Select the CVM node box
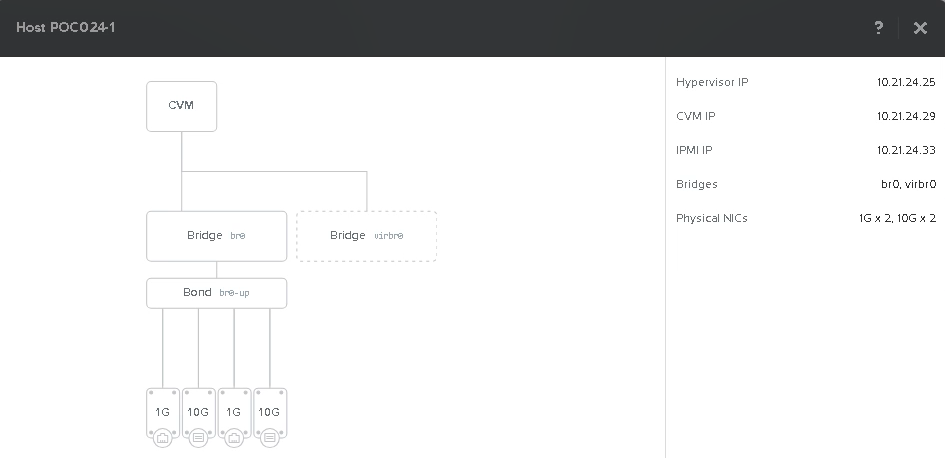 (181, 106)
